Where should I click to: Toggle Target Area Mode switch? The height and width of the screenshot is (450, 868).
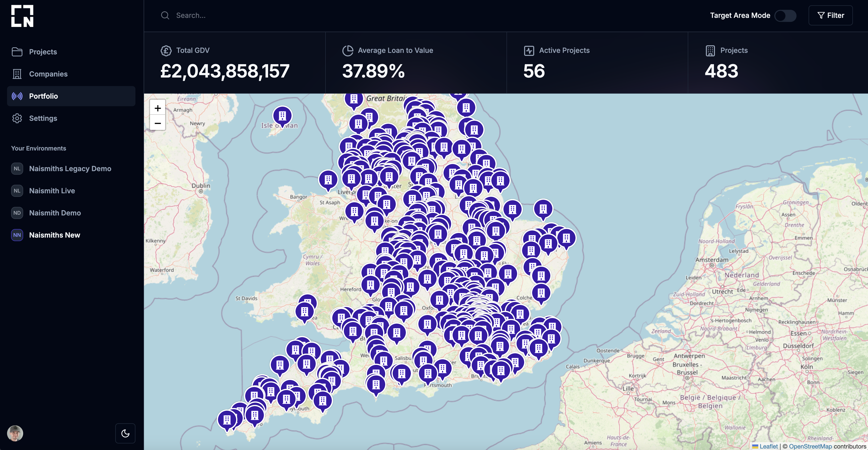785,16
